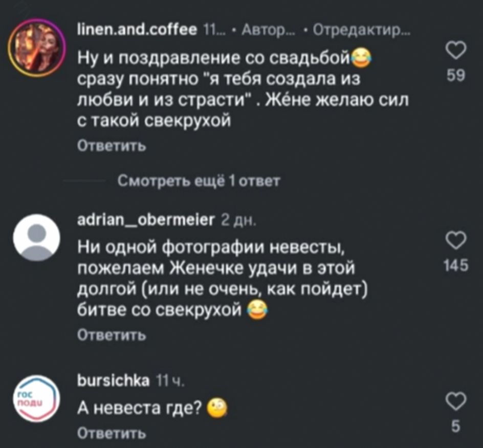Open bursichka's profile avatar
Viewport: 483px width, 448px height.
point(37,399)
